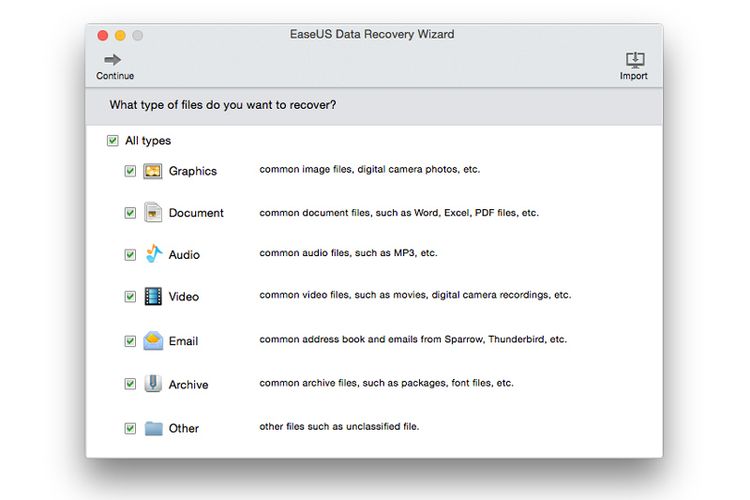Click the 'common audio files' description
Image resolution: width=750 pixels, height=500 pixels.
tap(348, 253)
